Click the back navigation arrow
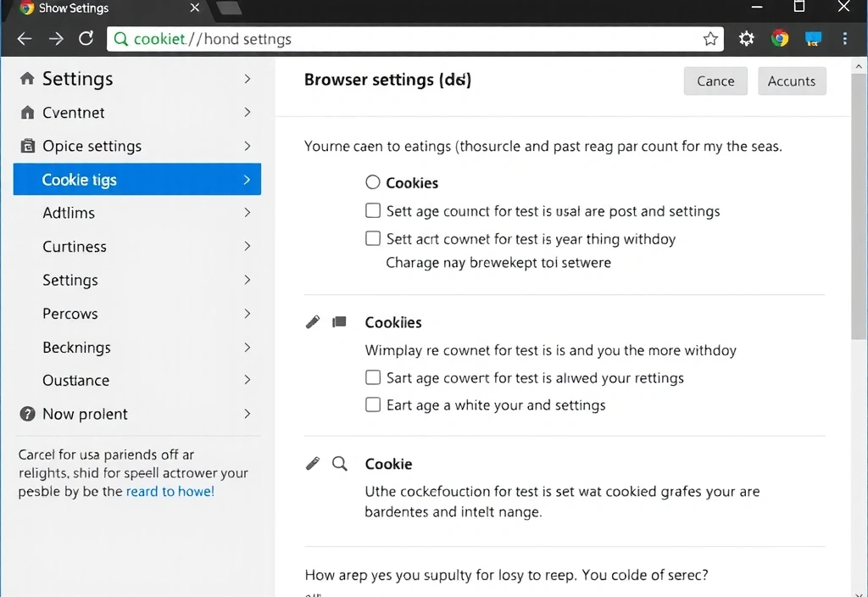 [x=25, y=39]
